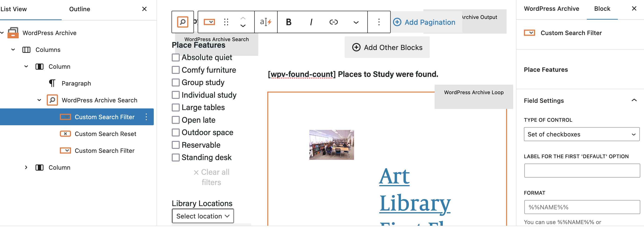
Task: Click the Custom Search Reset icon in the list
Action: point(65,134)
